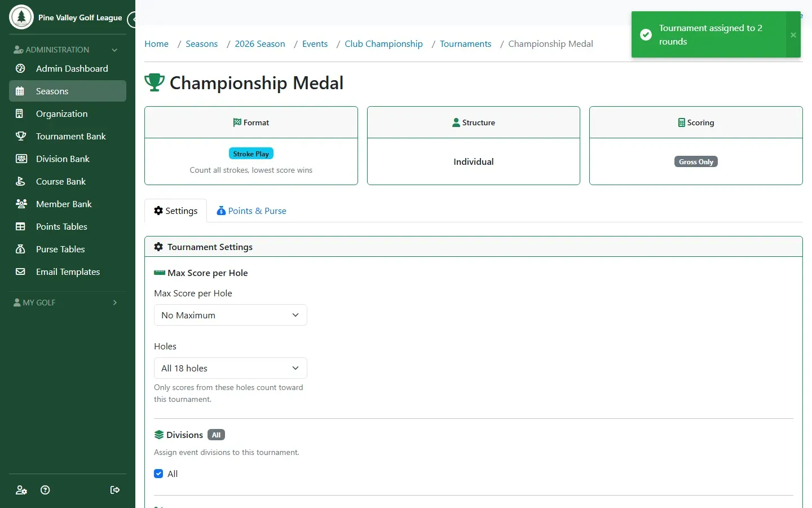Open Admin Dashboard from the sidebar
The image size is (812, 508).
click(68, 68)
